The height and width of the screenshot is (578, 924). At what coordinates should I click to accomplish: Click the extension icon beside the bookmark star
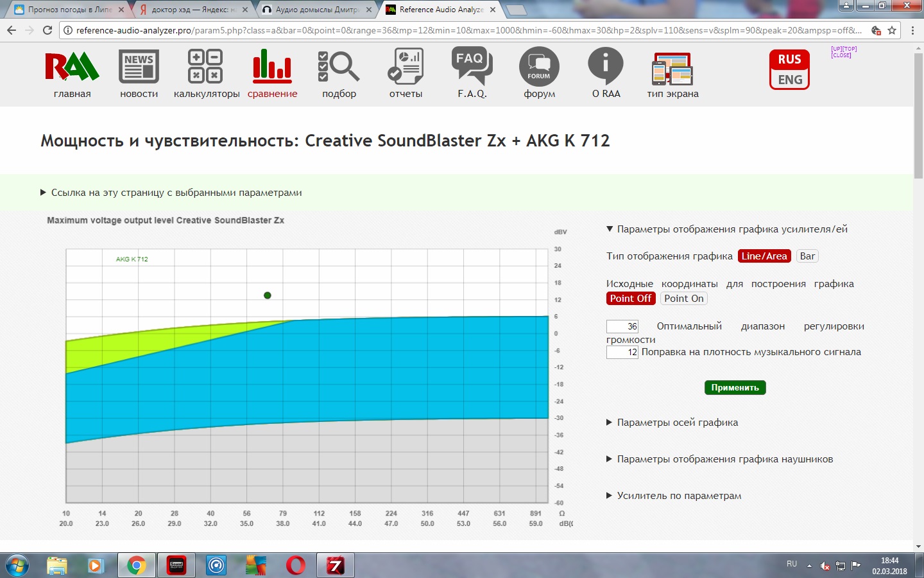[876, 30]
